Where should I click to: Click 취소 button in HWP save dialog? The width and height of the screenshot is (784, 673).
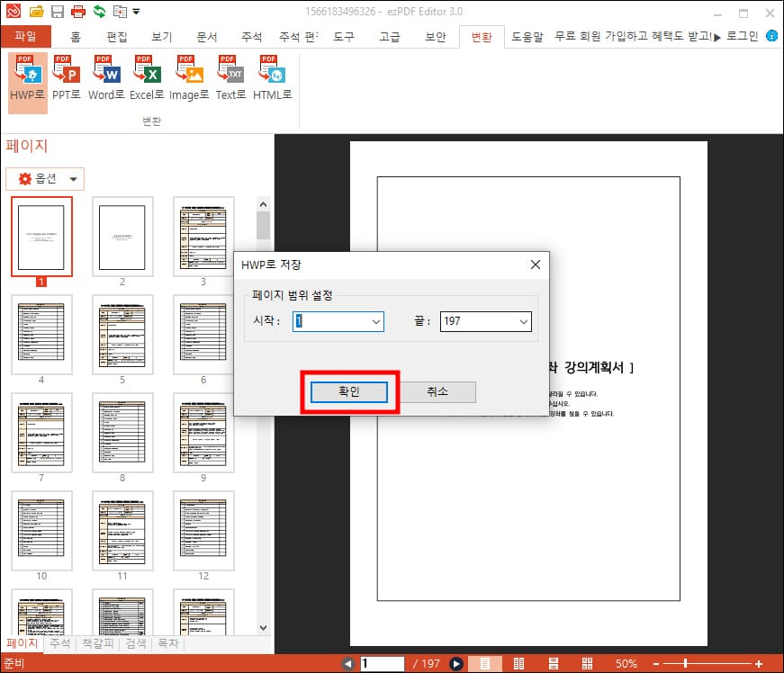[x=437, y=391]
